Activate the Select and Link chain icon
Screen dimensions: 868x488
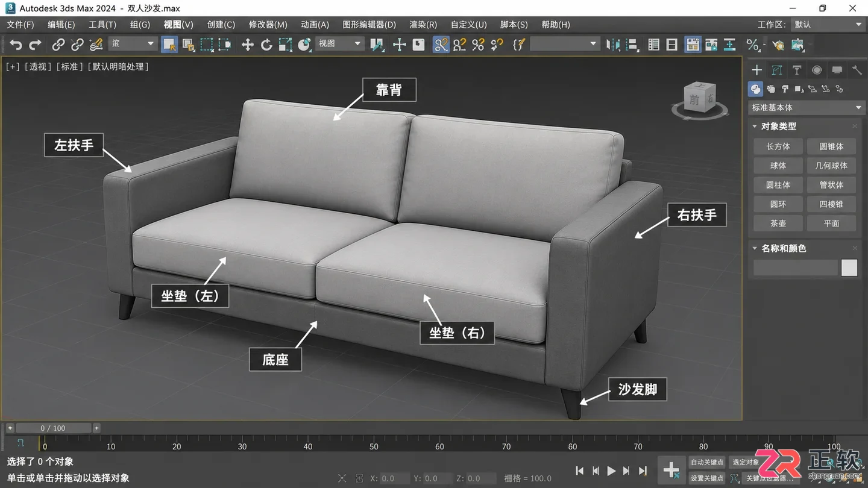(58, 45)
